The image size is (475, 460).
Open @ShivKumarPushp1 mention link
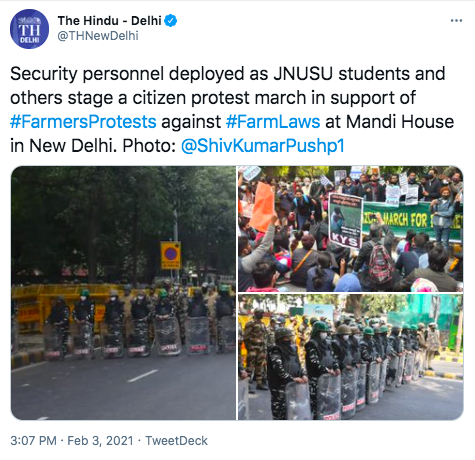[x=263, y=146]
